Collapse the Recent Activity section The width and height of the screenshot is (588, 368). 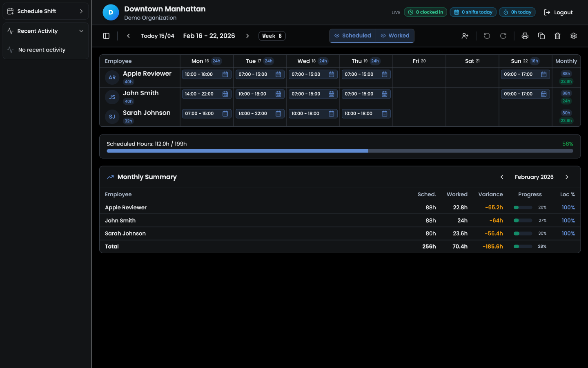81,31
